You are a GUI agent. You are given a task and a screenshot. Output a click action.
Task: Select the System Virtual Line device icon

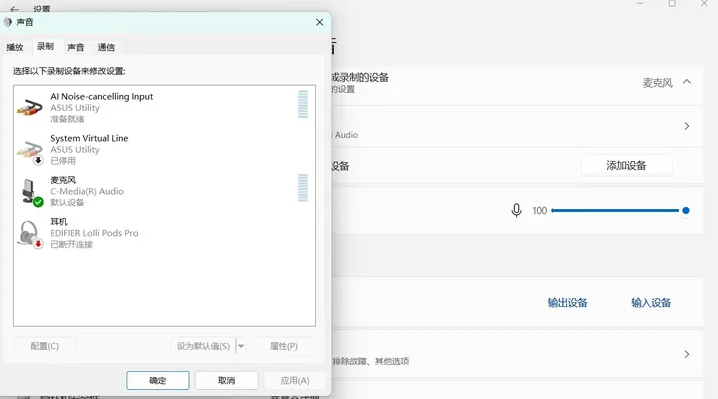(30, 151)
